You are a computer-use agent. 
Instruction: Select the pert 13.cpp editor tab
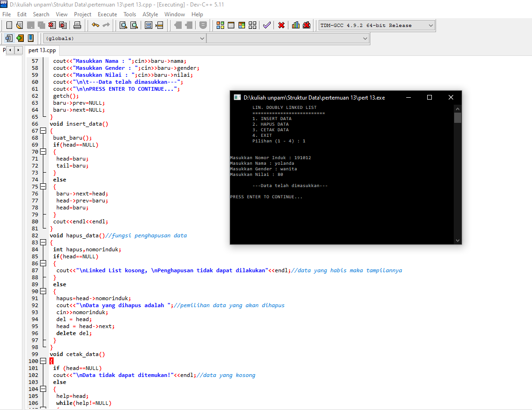point(42,50)
